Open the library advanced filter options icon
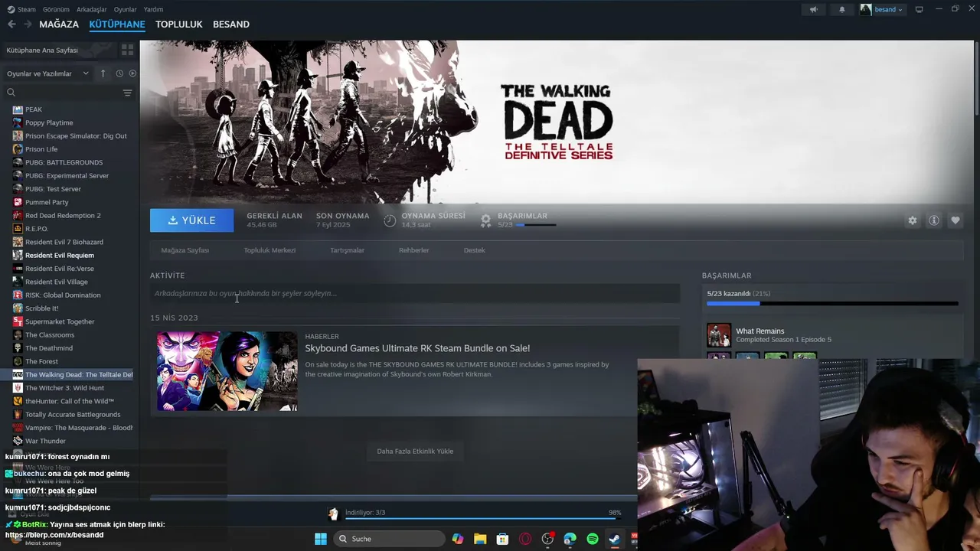Viewport: 980px width, 551px height. pos(127,93)
